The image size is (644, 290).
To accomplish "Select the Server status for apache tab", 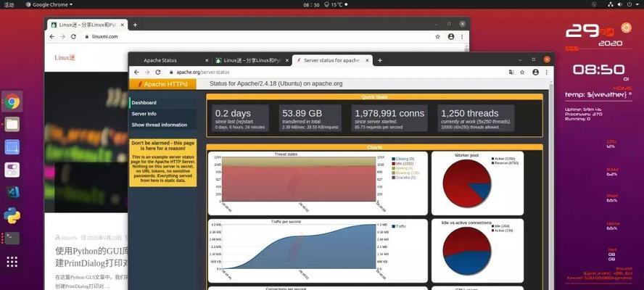I will point(332,60).
